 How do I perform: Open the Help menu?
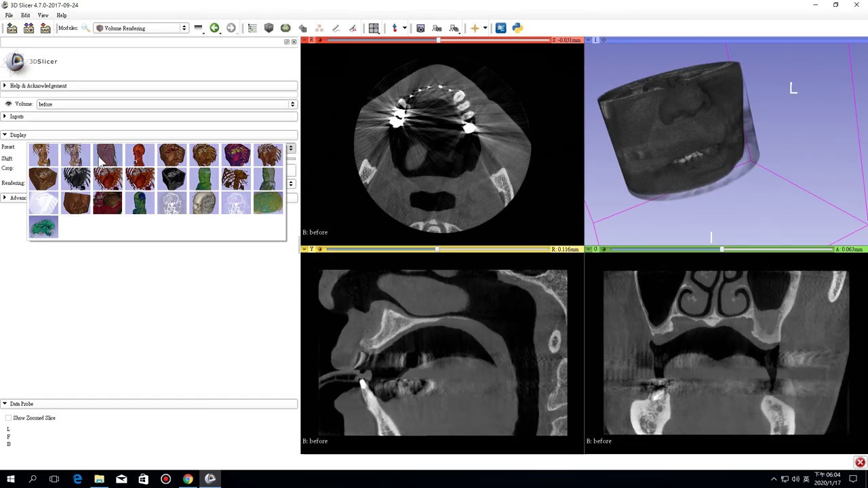click(62, 15)
